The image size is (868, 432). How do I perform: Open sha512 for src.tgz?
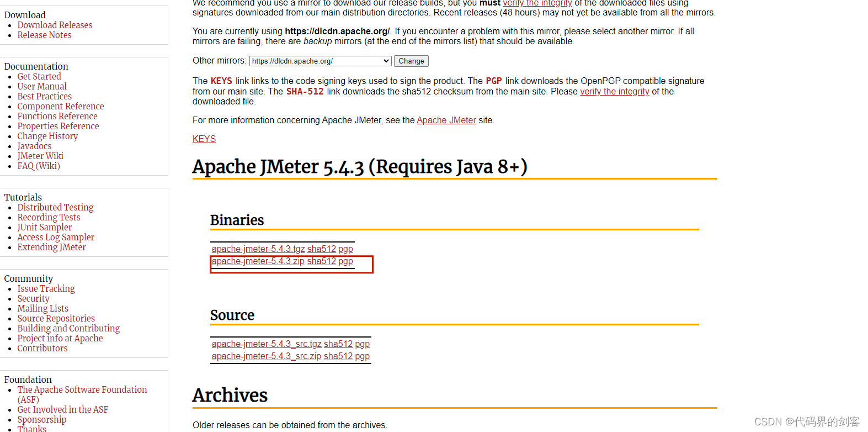338,344
